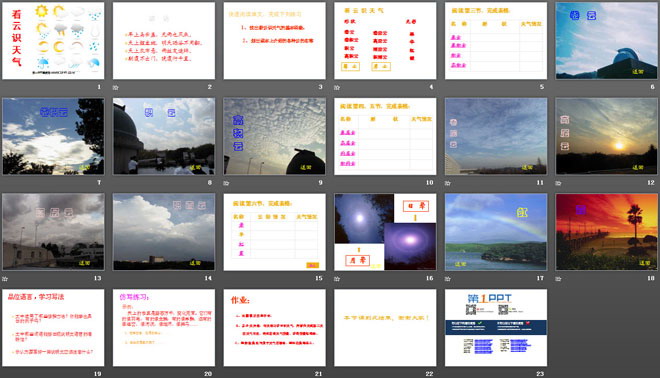Click the star icon beneath halo slide 16

337,279
